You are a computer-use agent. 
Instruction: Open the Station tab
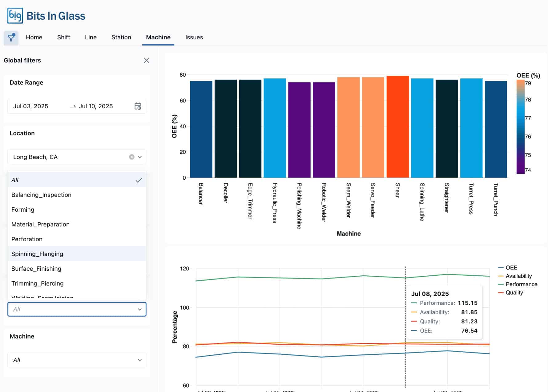pos(121,37)
